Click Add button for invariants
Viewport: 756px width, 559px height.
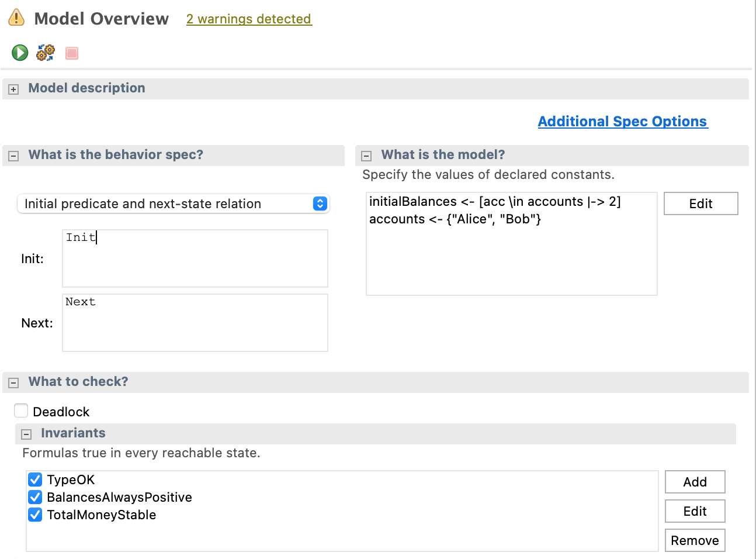[695, 482]
